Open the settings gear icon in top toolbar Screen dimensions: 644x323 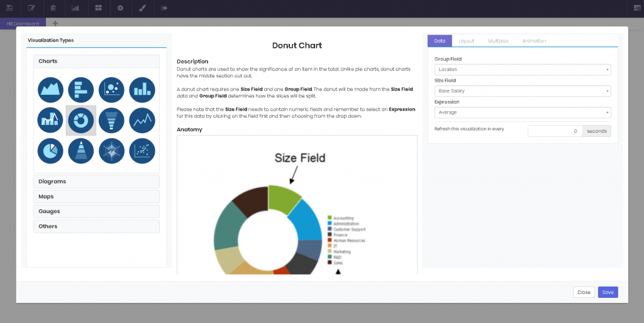click(120, 8)
